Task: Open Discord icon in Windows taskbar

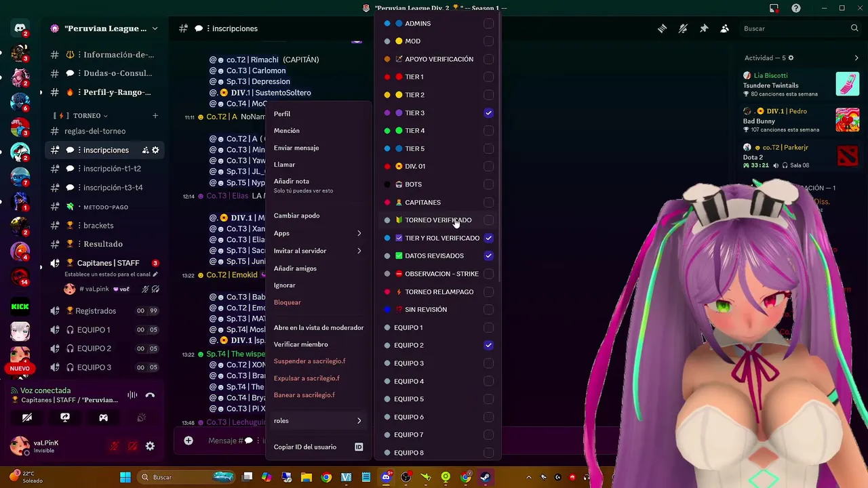Action: click(386, 477)
